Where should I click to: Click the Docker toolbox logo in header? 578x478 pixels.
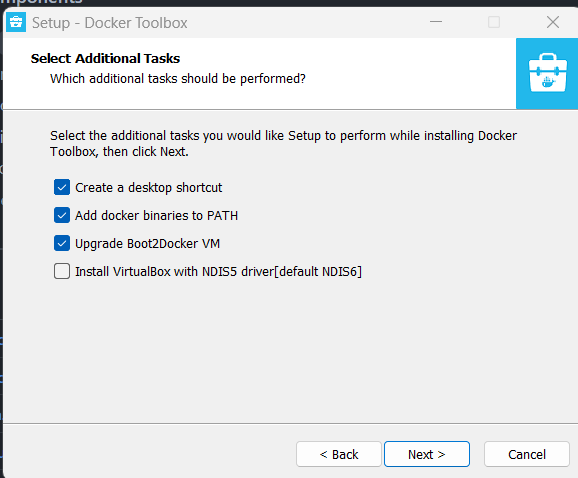(x=547, y=73)
